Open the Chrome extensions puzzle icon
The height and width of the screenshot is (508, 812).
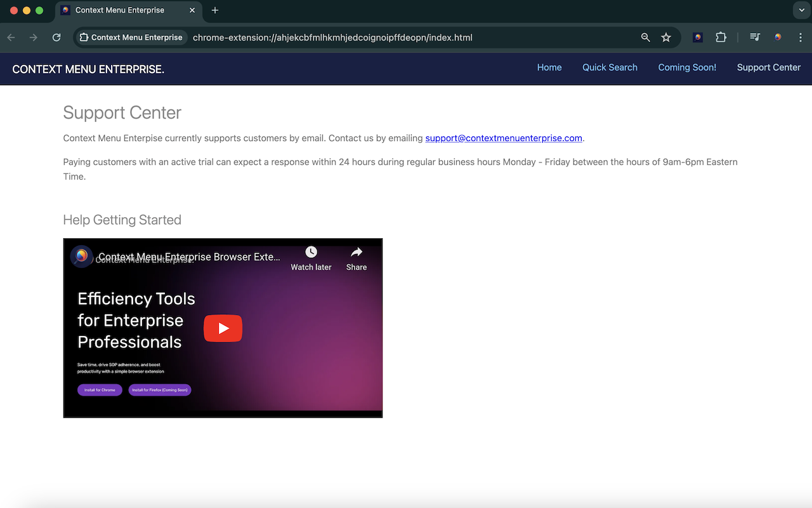click(x=721, y=37)
